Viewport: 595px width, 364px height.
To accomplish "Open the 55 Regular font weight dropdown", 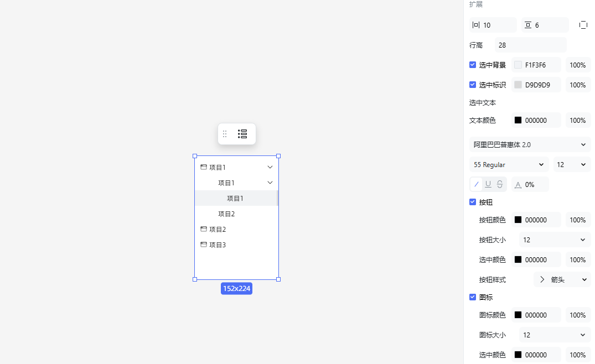I will point(508,164).
